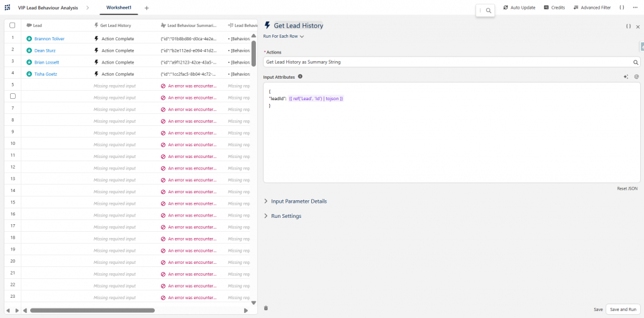This screenshot has width=644, height=318.
Task: Click star icon beside Brannon Toliver
Action: pyautogui.click(x=29, y=38)
